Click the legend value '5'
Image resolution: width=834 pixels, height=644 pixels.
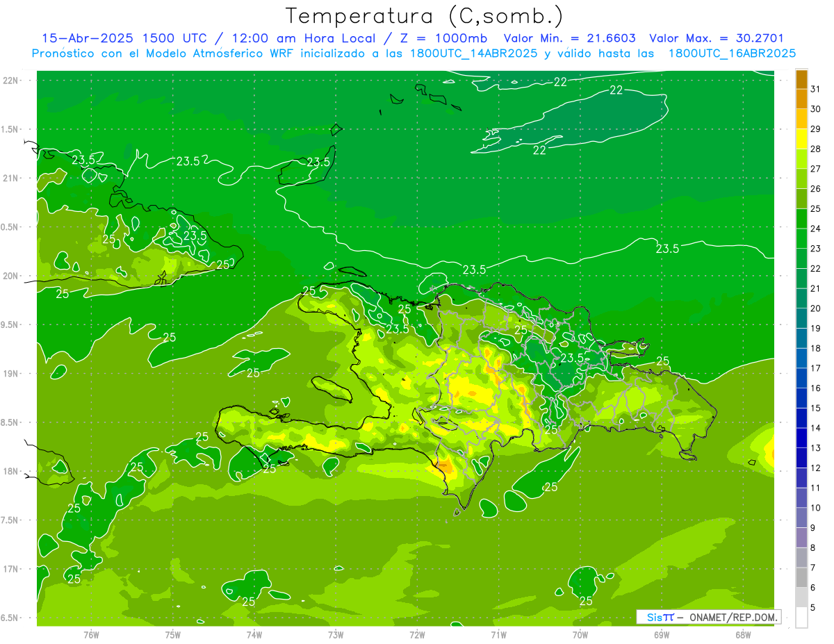[x=813, y=608]
